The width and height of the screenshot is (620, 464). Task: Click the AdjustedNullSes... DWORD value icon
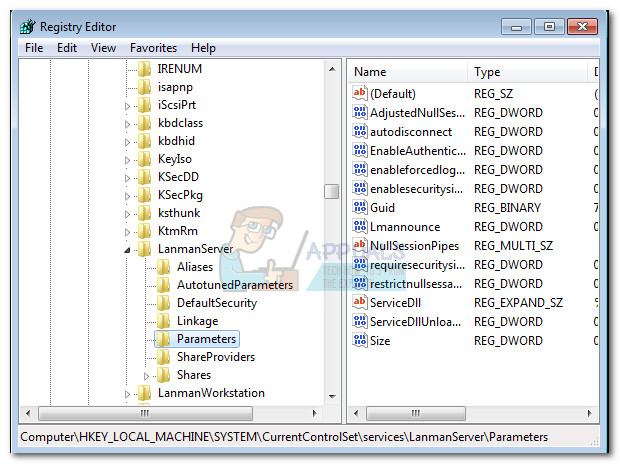point(360,112)
